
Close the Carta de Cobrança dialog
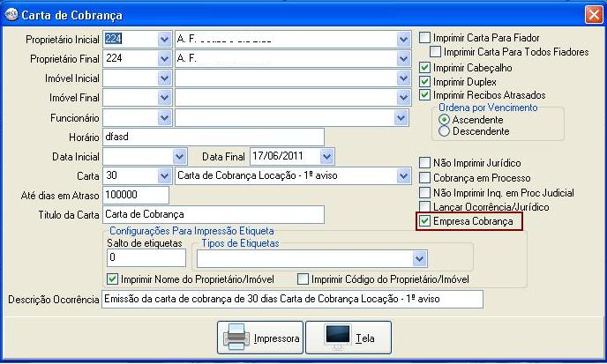click(593, 15)
